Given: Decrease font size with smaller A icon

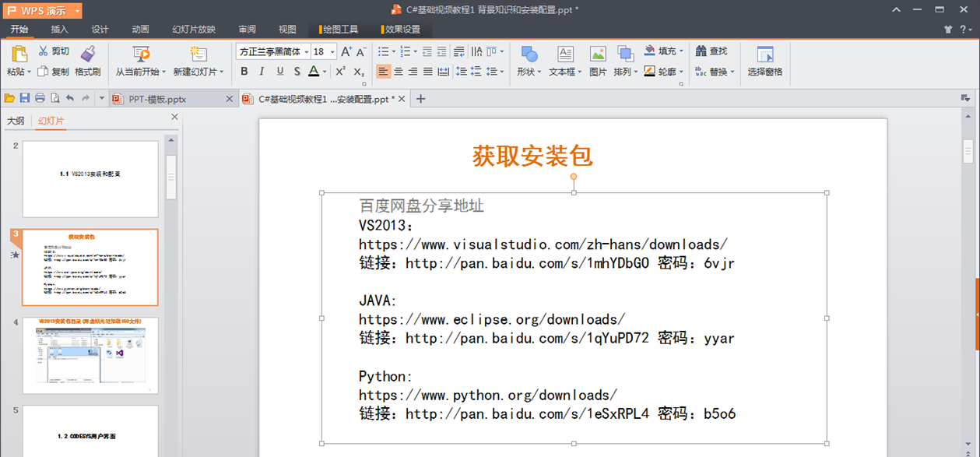Looking at the screenshot, I should (361, 51).
